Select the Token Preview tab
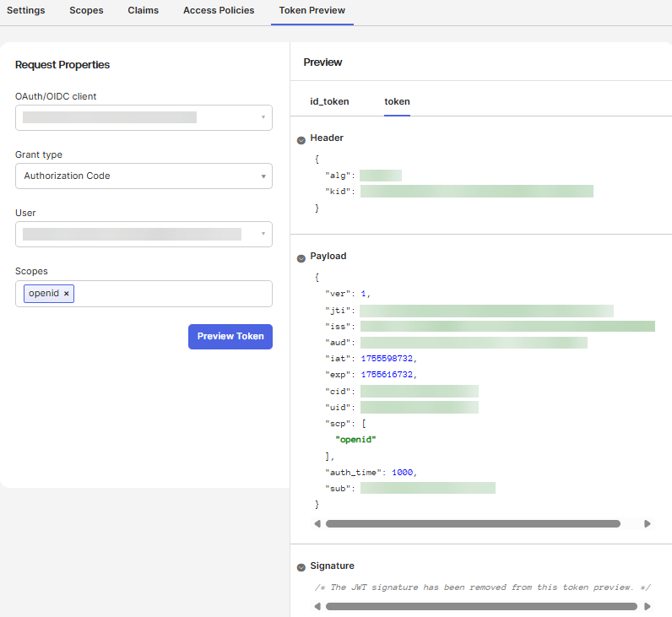This screenshot has width=672, height=617. click(312, 10)
